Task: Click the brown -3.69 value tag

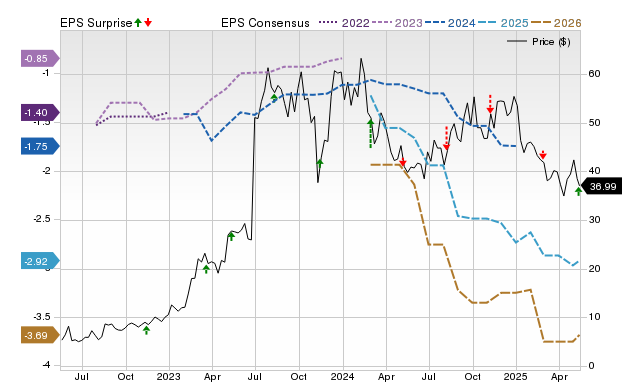Action: point(40,335)
